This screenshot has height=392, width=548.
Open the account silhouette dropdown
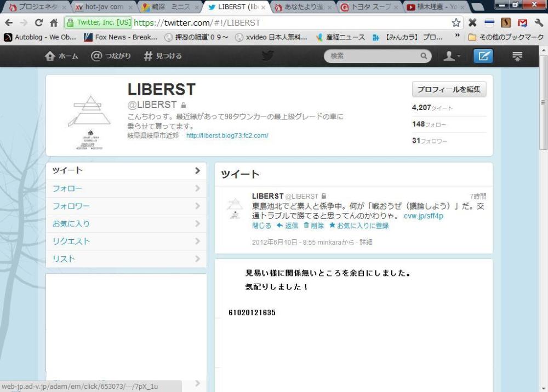coord(452,56)
